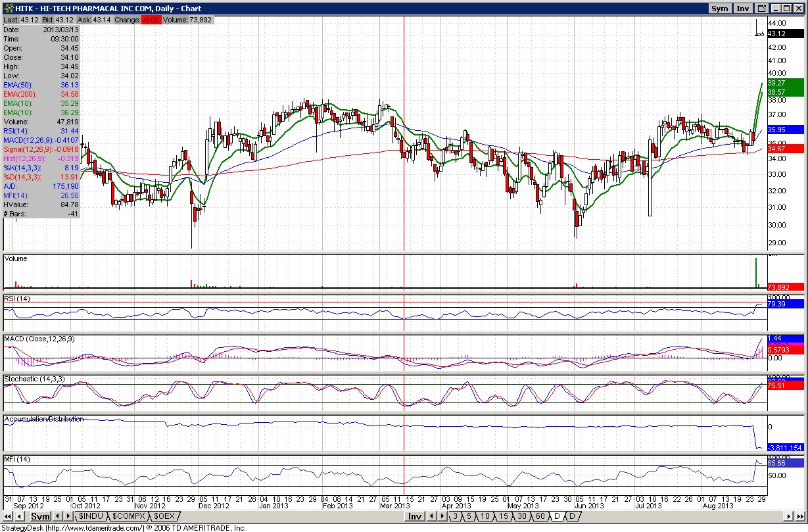This screenshot has height=532, width=808.
Task: Click the EMA(200) value in data box
Action: point(70,94)
